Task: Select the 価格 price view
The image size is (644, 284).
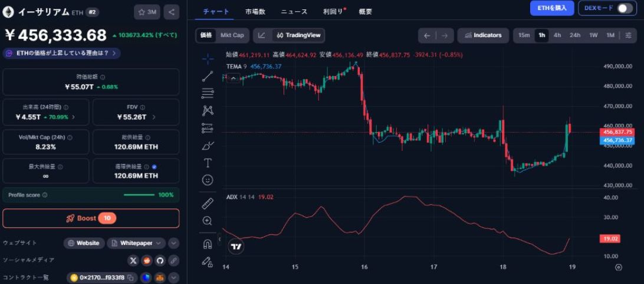Action: point(206,35)
